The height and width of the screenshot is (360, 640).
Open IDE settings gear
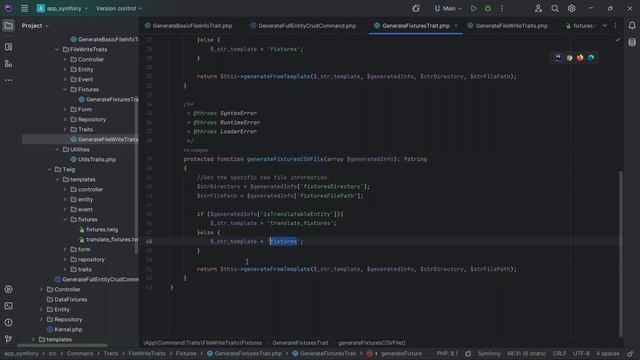point(571,8)
